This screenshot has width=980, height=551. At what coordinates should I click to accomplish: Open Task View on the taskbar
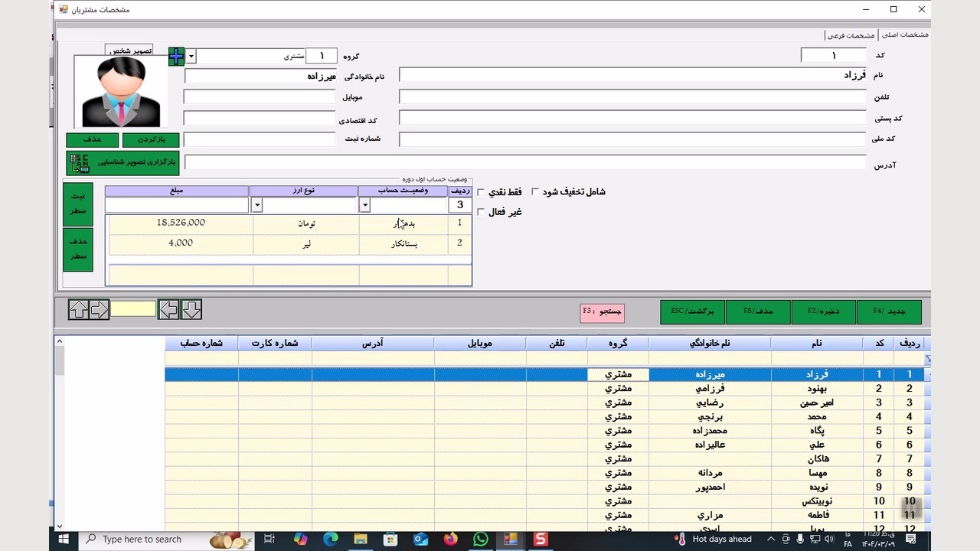click(269, 540)
